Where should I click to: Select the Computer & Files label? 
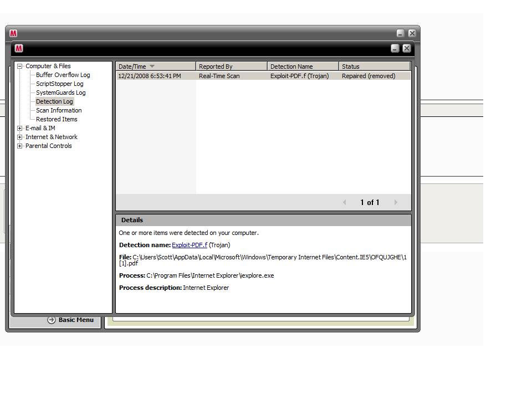click(48, 66)
